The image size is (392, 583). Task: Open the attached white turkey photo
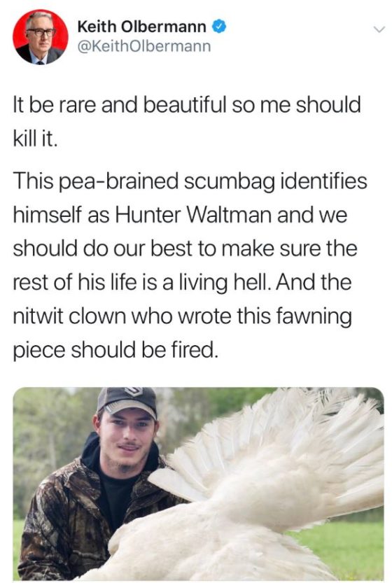(199, 484)
